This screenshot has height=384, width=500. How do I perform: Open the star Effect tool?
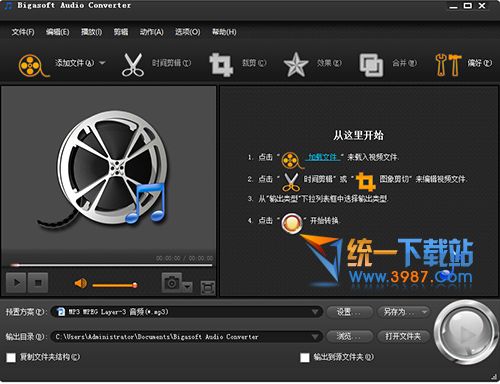pyautogui.click(x=296, y=65)
